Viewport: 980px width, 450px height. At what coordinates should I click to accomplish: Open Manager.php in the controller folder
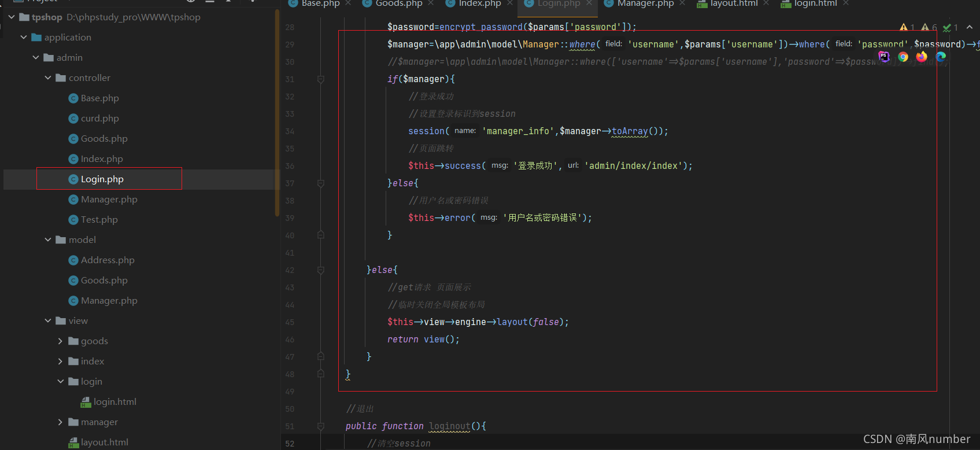(x=109, y=200)
